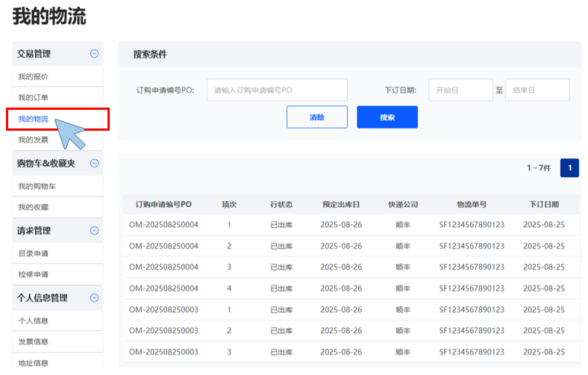Open 目录申请 in sidebar
588x375 pixels.
tap(34, 254)
